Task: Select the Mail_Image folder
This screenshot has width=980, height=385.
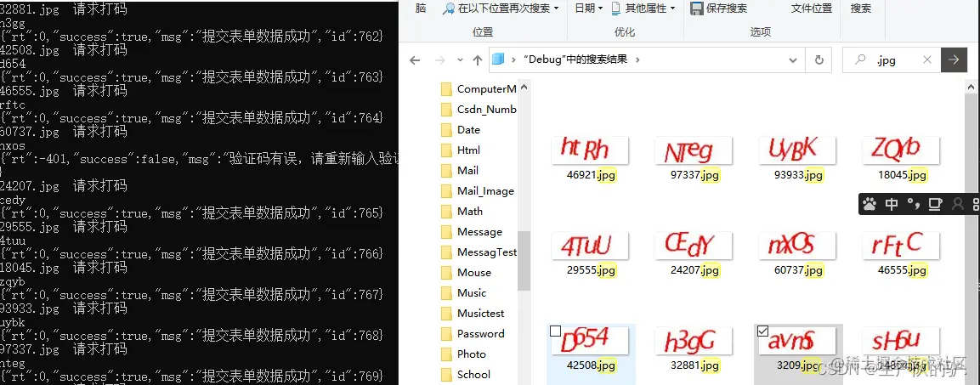Action: pos(478,190)
